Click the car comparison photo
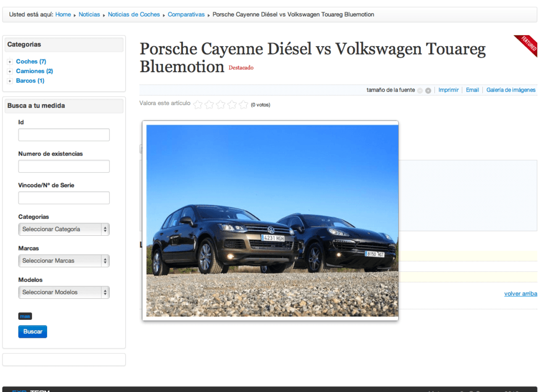 tap(272, 221)
